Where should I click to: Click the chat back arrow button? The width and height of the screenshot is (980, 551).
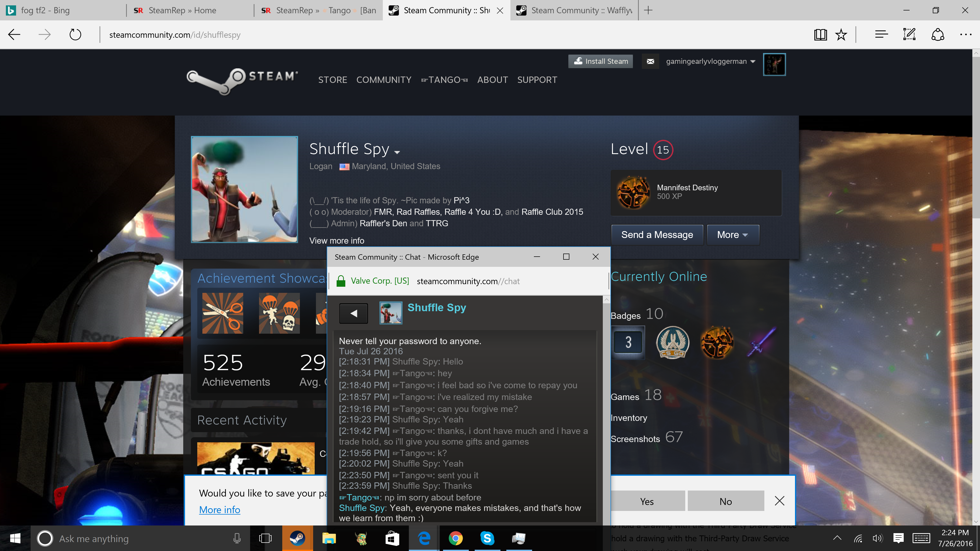click(x=353, y=313)
